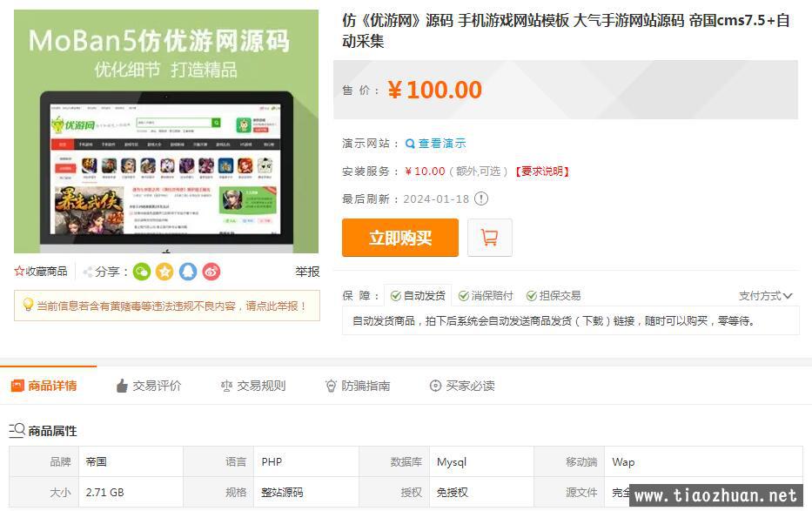
Task: Switch to the 交易规则 tab
Action: (x=253, y=386)
